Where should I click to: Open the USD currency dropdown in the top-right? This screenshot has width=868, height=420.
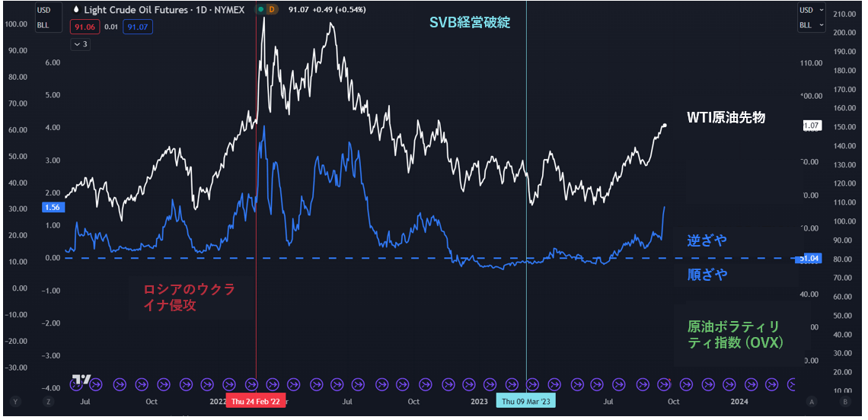(x=811, y=10)
